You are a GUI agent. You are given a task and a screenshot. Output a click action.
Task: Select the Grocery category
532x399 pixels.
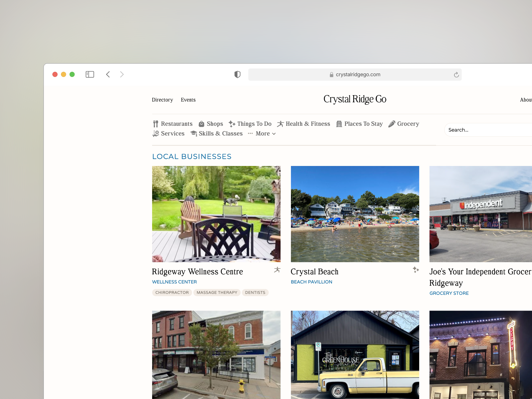pos(408,124)
